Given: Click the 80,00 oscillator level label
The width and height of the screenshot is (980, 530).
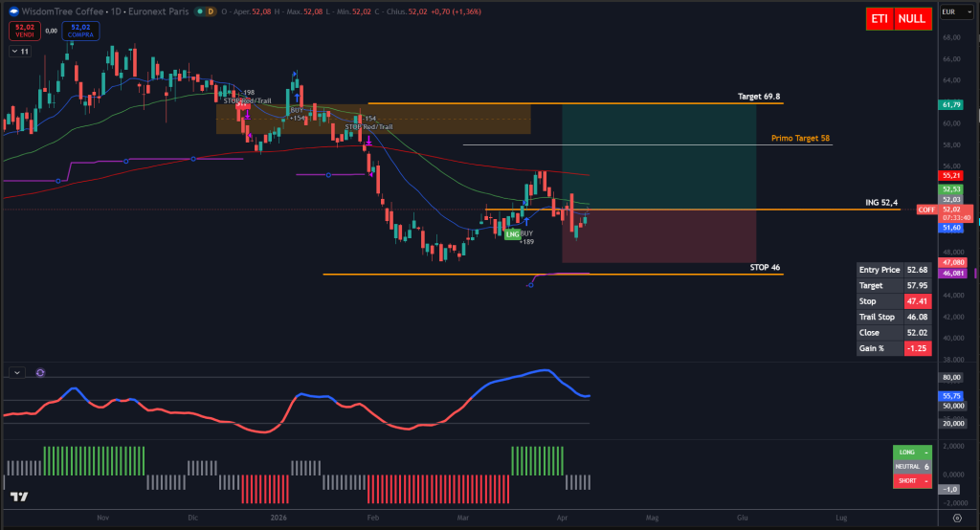Looking at the screenshot, I should click(951, 378).
